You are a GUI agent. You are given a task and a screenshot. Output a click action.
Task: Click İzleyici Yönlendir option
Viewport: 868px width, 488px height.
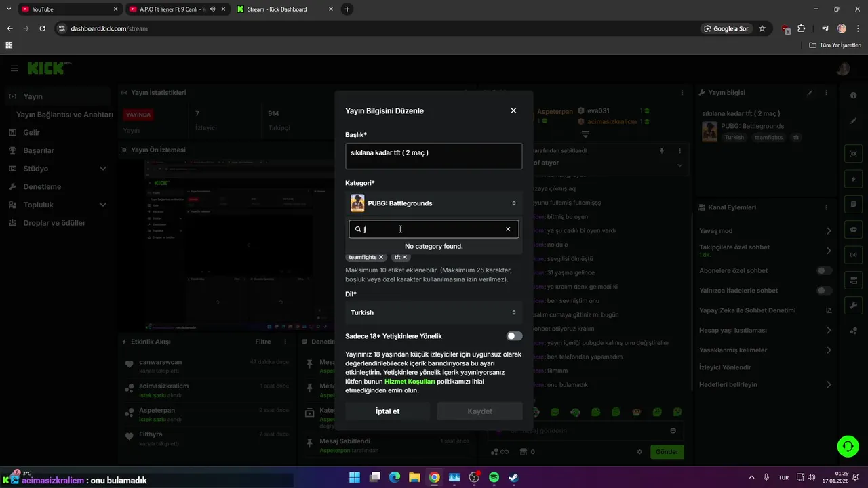725,367
